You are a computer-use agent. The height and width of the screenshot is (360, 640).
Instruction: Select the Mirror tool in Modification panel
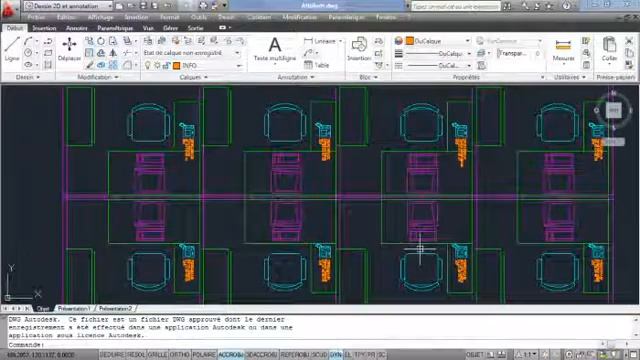113,53
